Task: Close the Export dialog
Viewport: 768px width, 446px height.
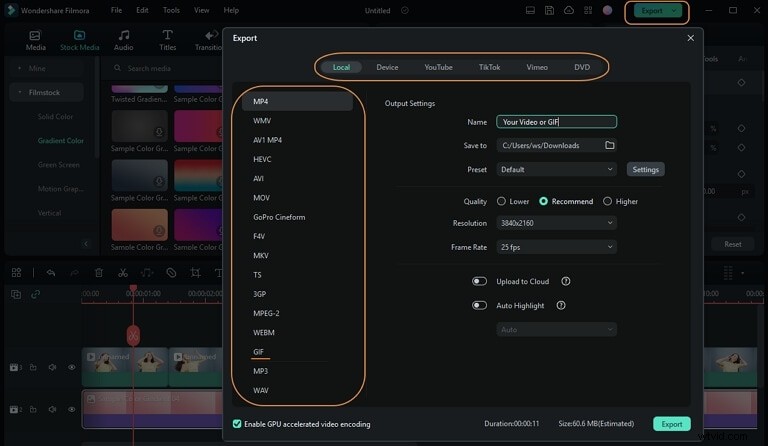Action: pyautogui.click(x=690, y=38)
